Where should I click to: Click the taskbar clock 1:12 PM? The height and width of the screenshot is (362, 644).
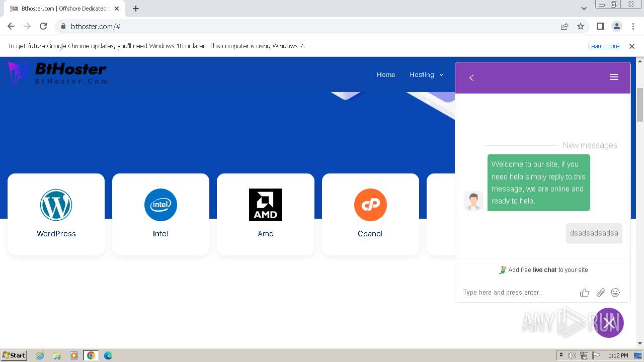(x=618, y=355)
